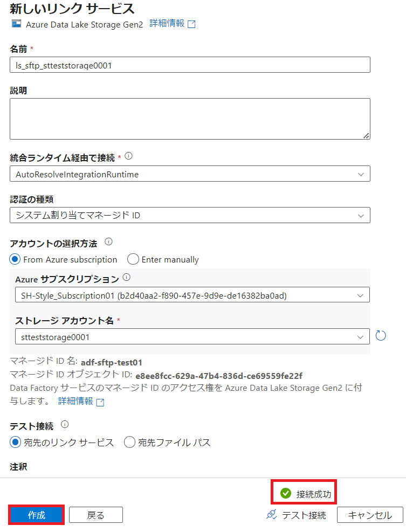Click green checkmark icon for 接続成功
The width and height of the screenshot is (406, 532).
click(286, 493)
